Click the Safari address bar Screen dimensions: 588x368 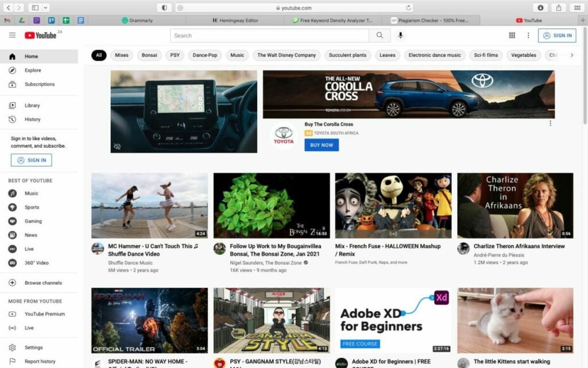[295, 7]
